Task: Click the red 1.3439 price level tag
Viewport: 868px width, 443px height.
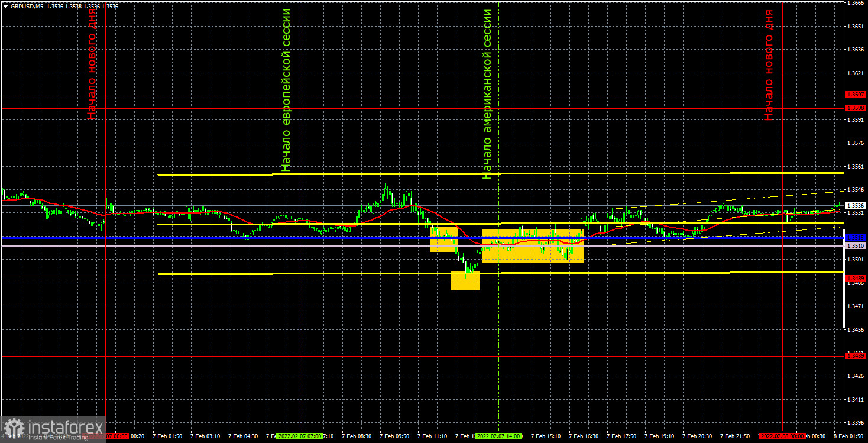Action: point(856,355)
